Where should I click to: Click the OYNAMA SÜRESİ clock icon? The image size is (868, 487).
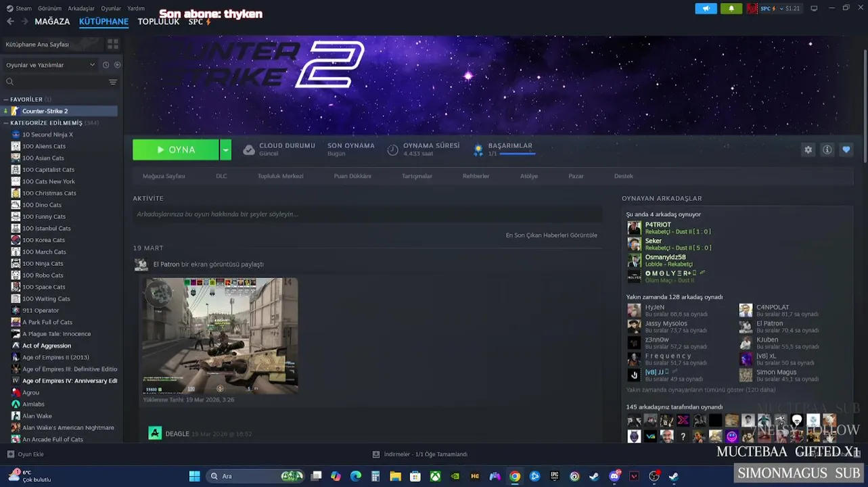coord(392,149)
